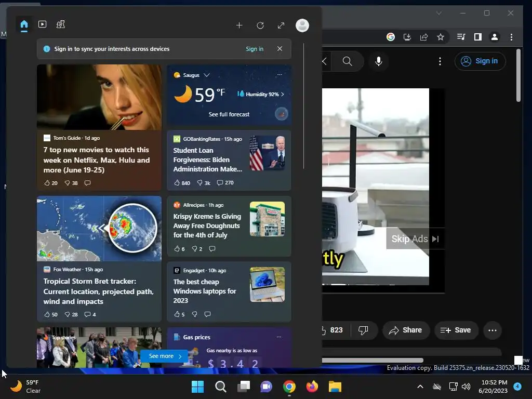Like the Tropical Storm Bret story
Screen dimensions: 532x399
[51, 314]
